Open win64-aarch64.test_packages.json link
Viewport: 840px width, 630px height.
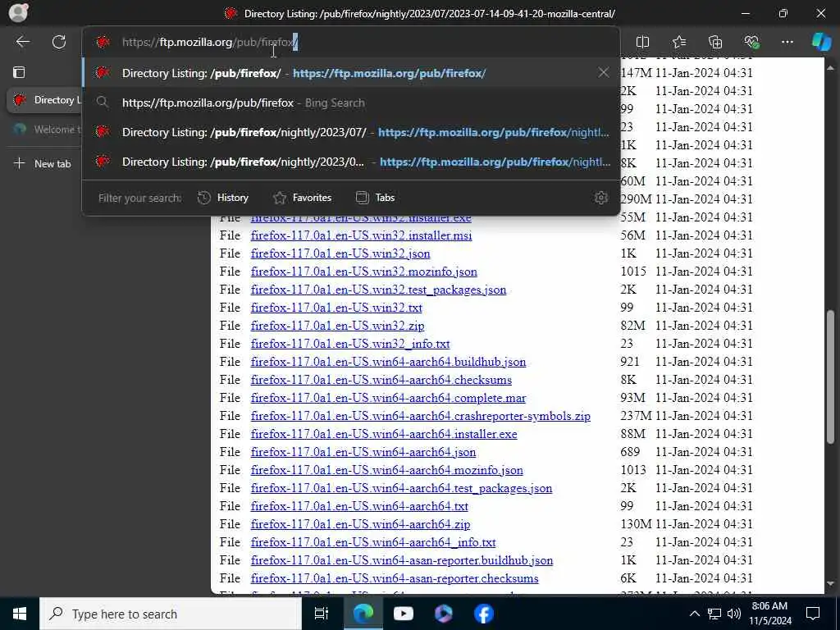point(401,488)
